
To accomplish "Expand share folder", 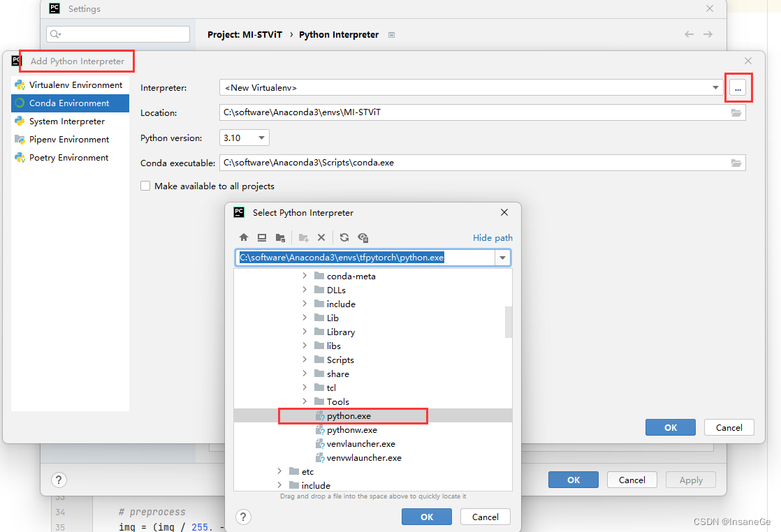I will coord(305,374).
